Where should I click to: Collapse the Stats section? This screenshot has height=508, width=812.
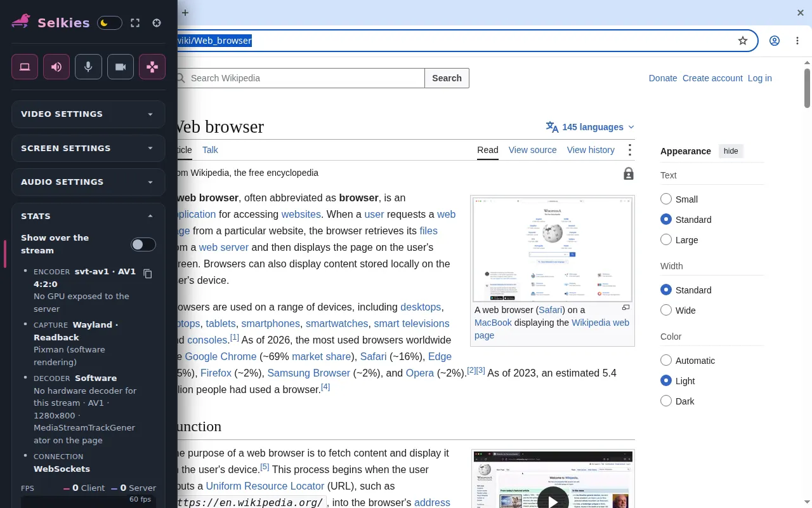[88, 216]
